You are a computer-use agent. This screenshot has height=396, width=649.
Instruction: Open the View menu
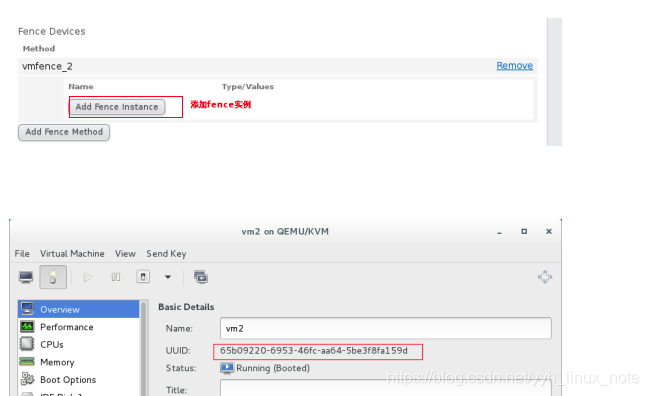point(125,254)
